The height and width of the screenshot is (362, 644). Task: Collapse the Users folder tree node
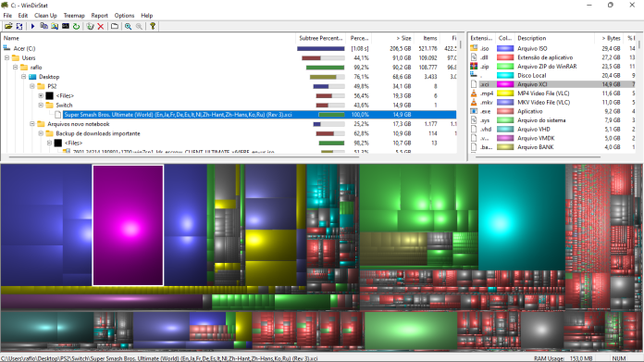click(7, 58)
